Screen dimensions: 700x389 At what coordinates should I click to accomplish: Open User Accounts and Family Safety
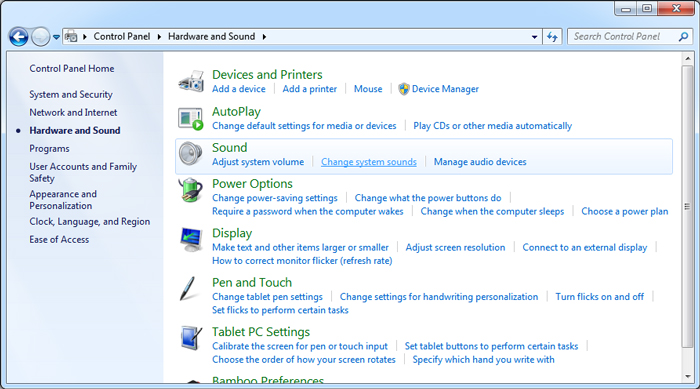coord(83,172)
